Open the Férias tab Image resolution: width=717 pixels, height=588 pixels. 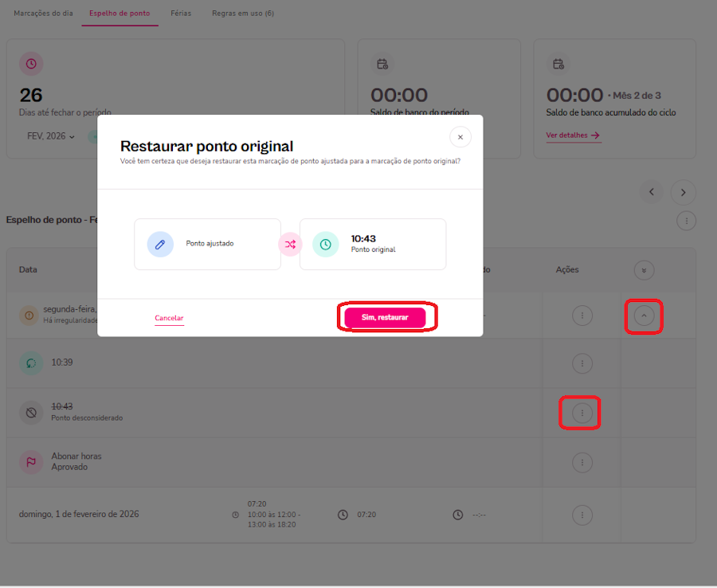click(x=181, y=14)
